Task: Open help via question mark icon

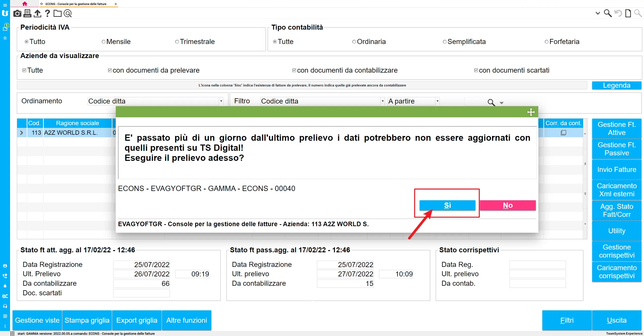Action: click(47, 13)
